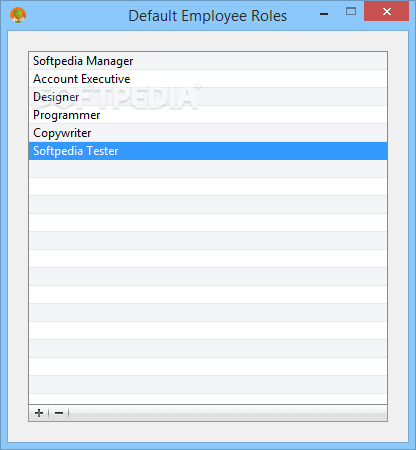416x450 pixels.
Task: Remove selected role with minus button
Action: tap(59, 413)
